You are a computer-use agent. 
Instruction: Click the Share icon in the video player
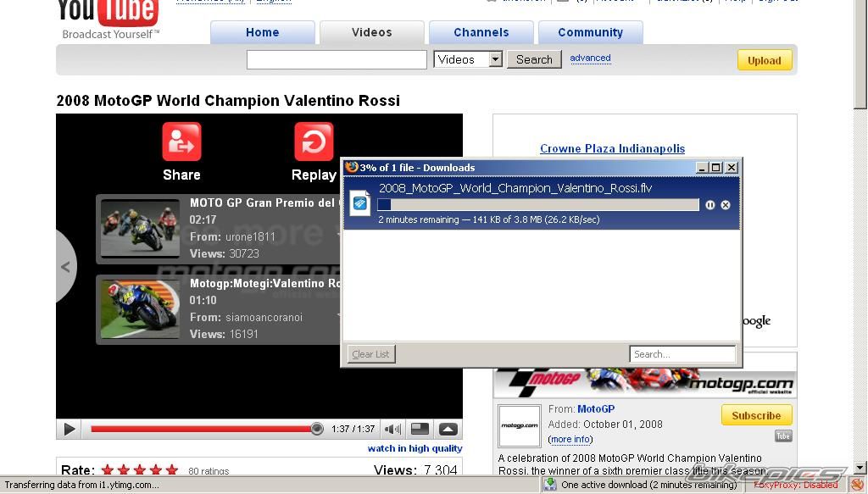pos(181,142)
